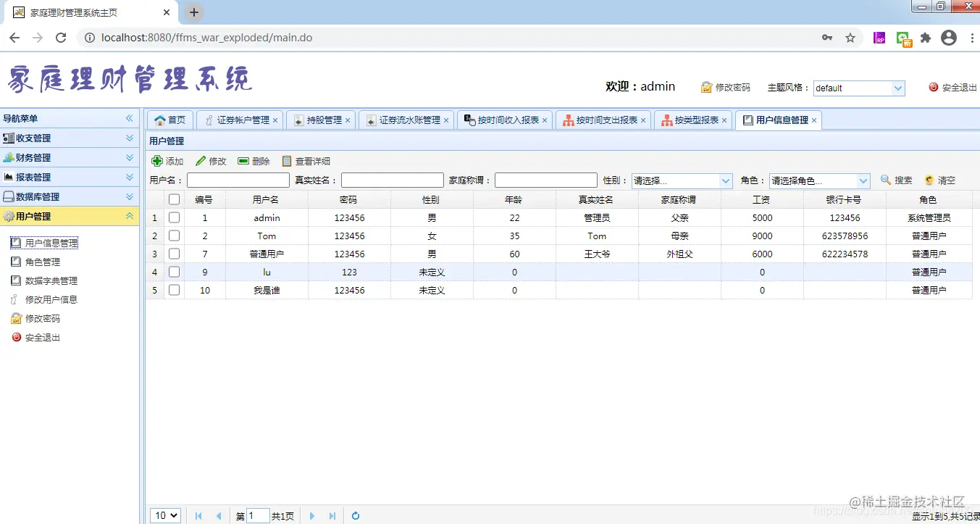The height and width of the screenshot is (524, 980).
Task: Open new browser tab plus button
Action: point(194,12)
